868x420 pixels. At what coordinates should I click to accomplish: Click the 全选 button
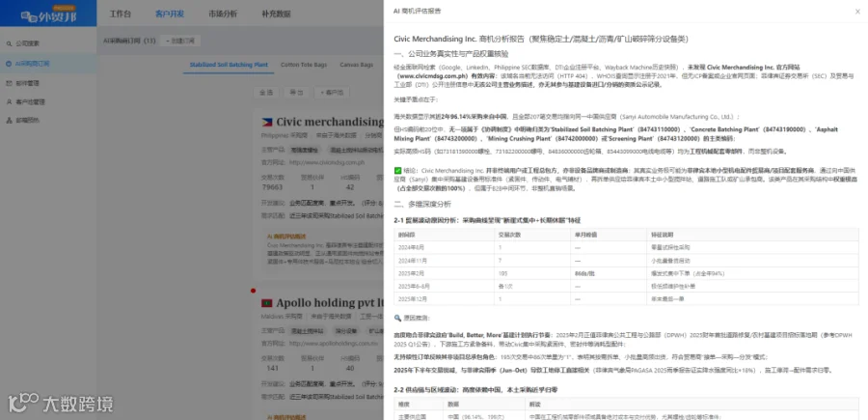click(266, 93)
